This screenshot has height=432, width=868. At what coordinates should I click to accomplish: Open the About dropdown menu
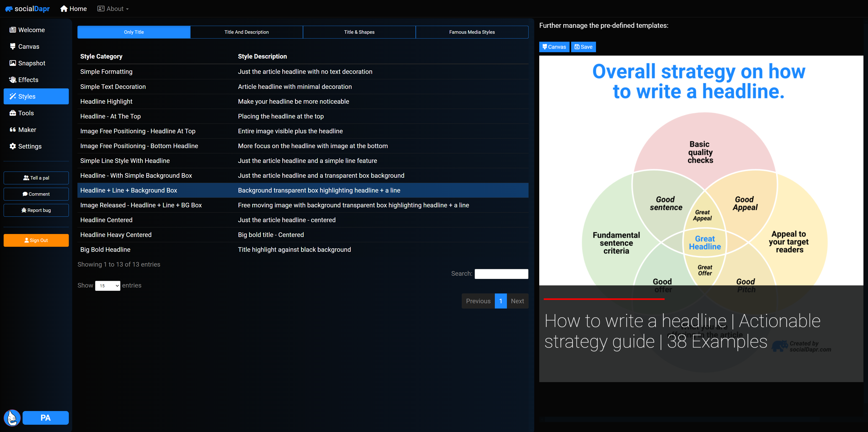(x=113, y=9)
